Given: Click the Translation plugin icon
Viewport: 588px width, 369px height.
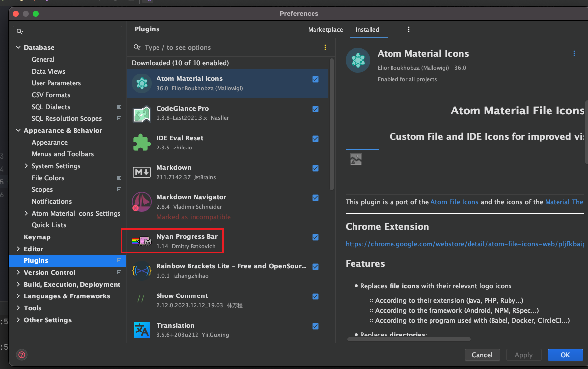Looking at the screenshot, I should pos(142,330).
